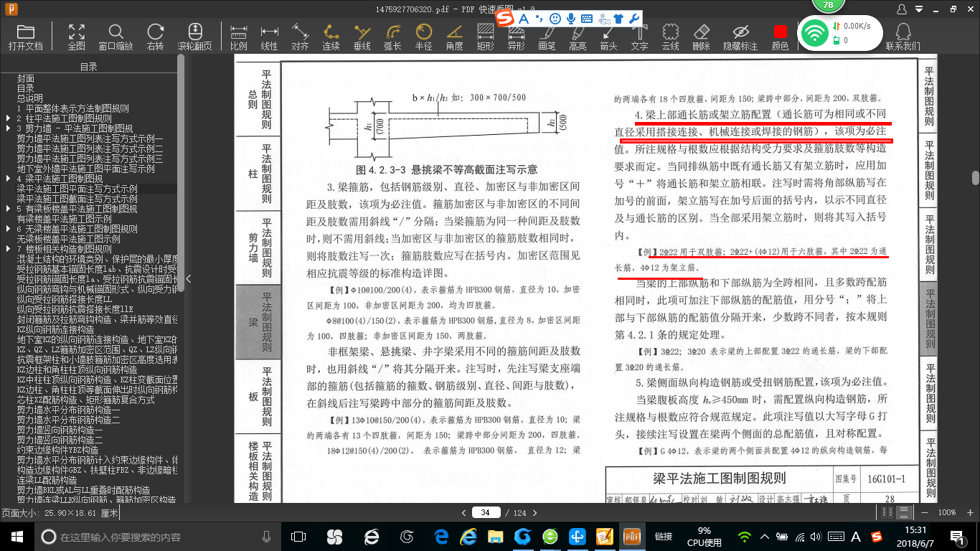Viewport: 980px width, 551px height.
Task: Select the 异形 irregular shape tool
Action: click(516, 37)
